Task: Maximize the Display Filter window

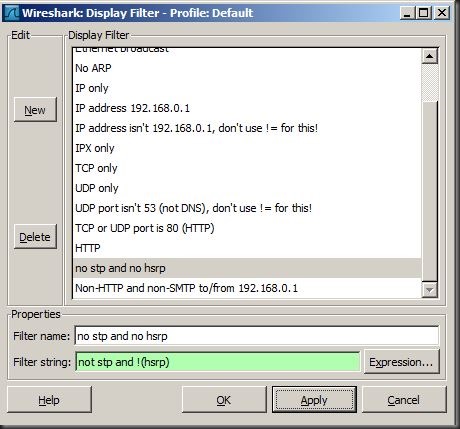Action: pyautogui.click(x=423, y=13)
